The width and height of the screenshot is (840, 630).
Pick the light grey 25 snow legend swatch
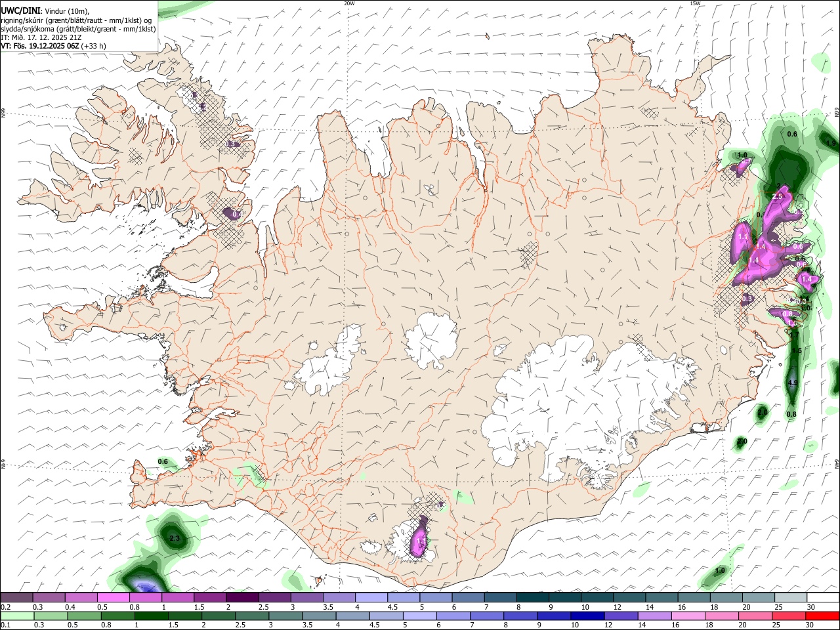(x=791, y=598)
